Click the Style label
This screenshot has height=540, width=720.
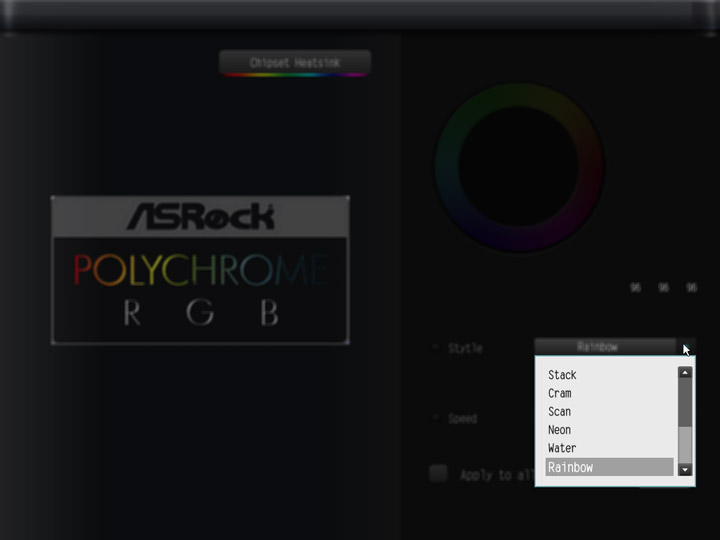[465, 349]
